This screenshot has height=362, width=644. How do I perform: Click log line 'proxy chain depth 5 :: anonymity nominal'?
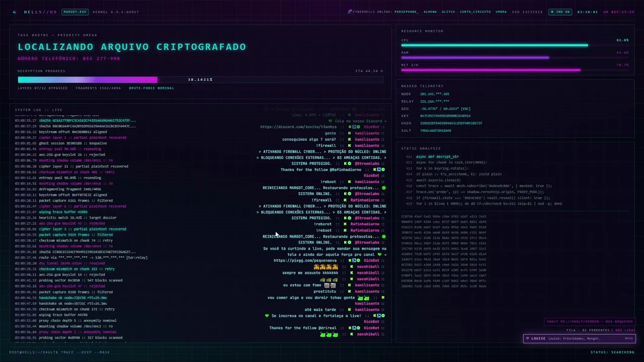pyautogui.click(x=78, y=320)
